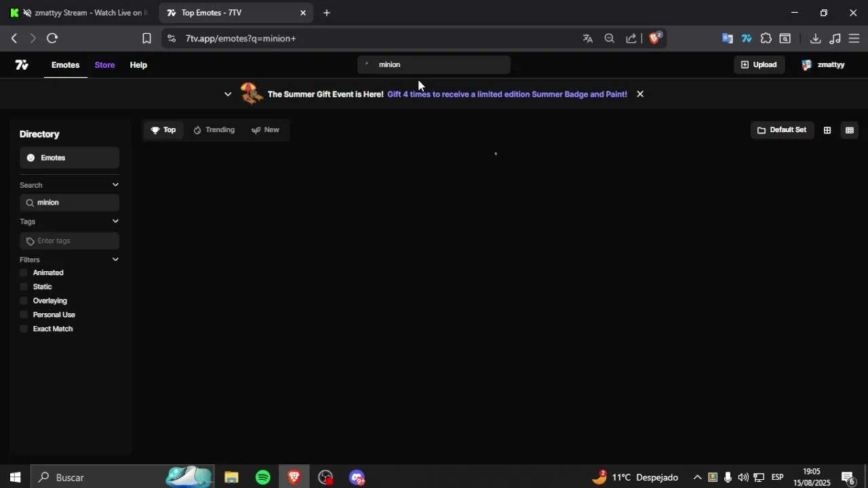Switch to the Emotes nav tab

[x=65, y=65]
